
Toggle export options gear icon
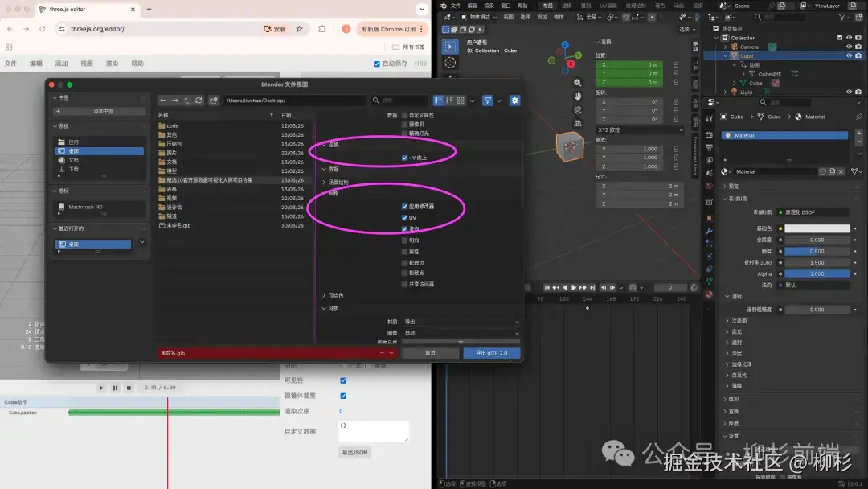(515, 101)
